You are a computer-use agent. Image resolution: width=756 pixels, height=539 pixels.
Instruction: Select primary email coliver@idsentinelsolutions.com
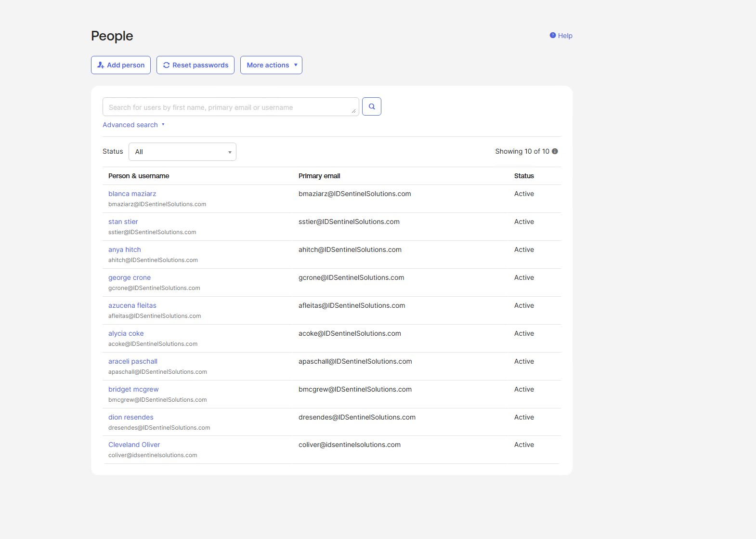(x=349, y=445)
